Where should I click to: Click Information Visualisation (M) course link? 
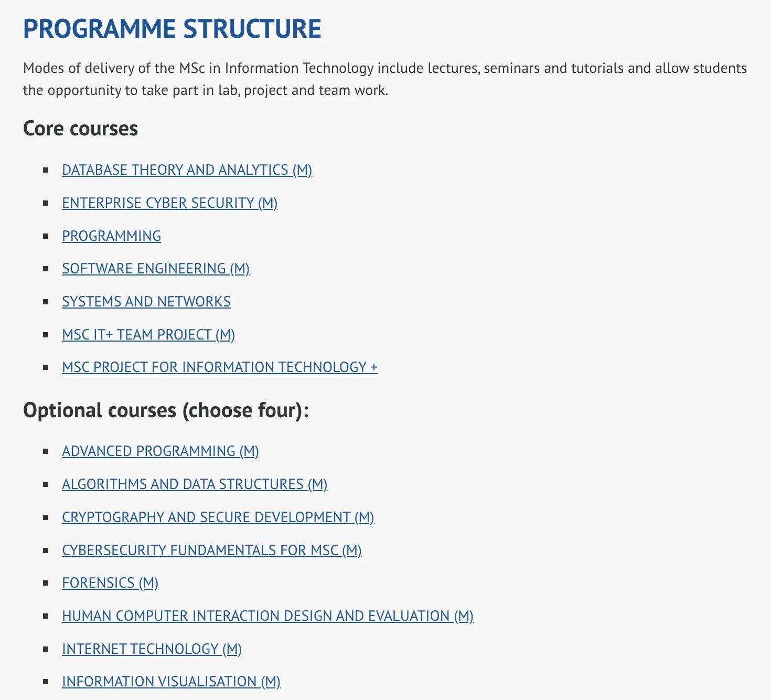171,682
